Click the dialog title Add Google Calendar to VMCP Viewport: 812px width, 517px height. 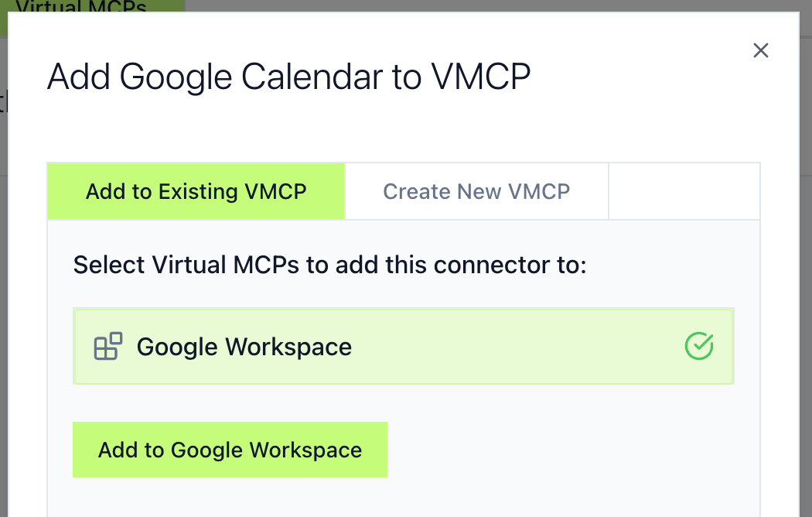(289, 77)
